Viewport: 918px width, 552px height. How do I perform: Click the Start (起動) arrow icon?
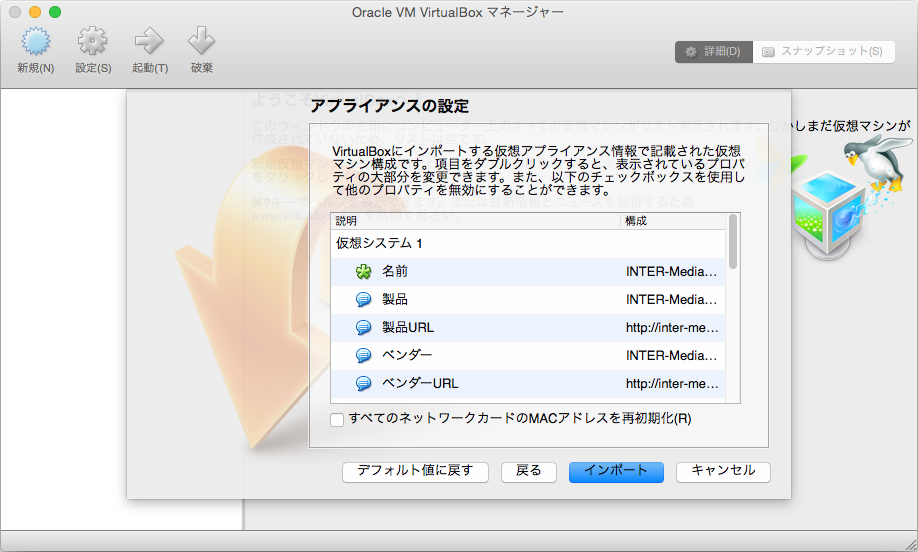pyautogui.click(x=149, y=41)
